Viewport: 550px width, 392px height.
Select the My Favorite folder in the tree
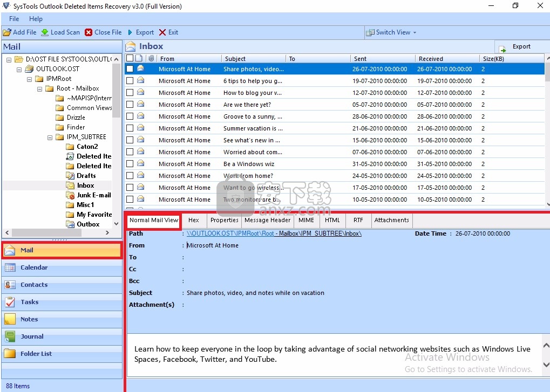(94, 215)
